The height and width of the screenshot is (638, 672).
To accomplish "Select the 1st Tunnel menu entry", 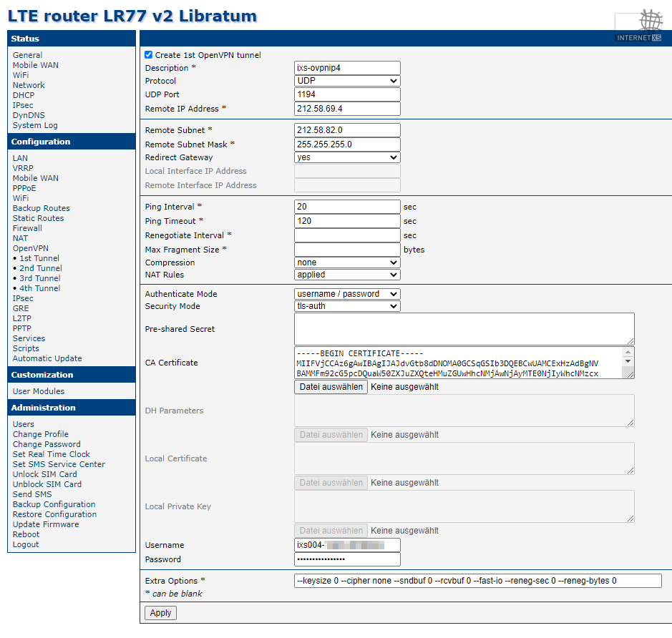I will pos(39,259).
